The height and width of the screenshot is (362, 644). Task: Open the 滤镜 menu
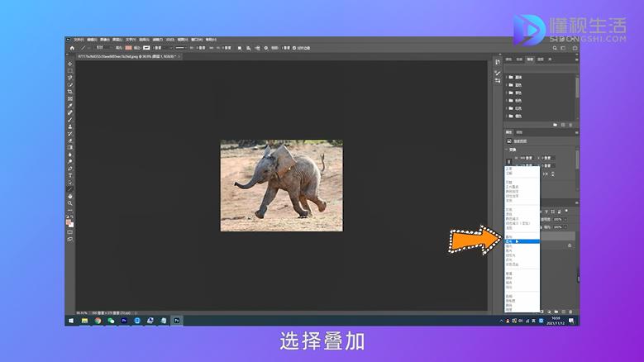click(x=158, y=40)
